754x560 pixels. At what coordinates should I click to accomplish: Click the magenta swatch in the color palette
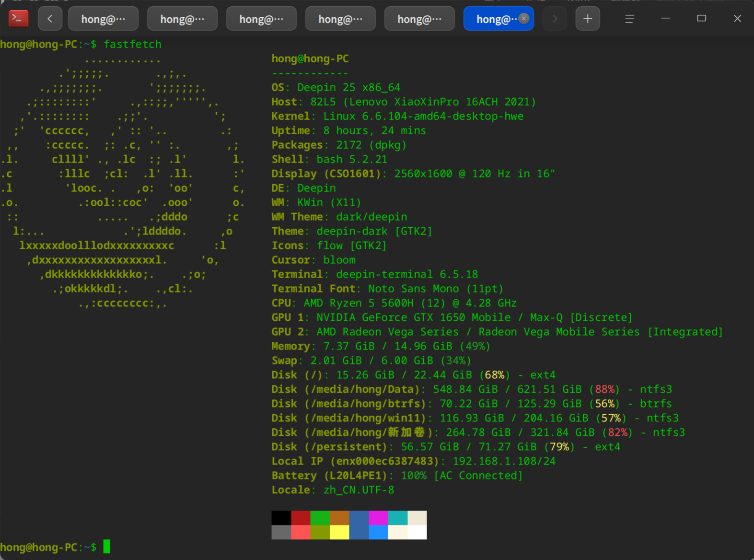coord(378,518)
